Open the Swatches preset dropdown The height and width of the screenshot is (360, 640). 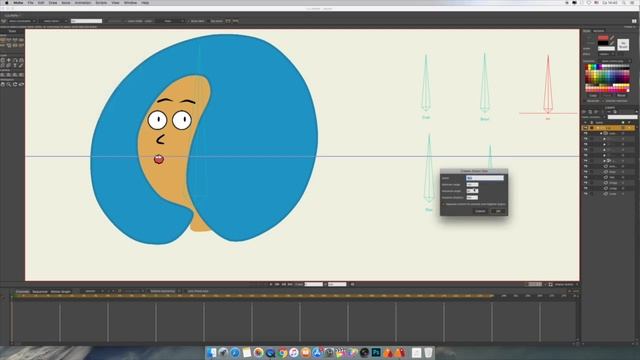[x=615, y=61]
